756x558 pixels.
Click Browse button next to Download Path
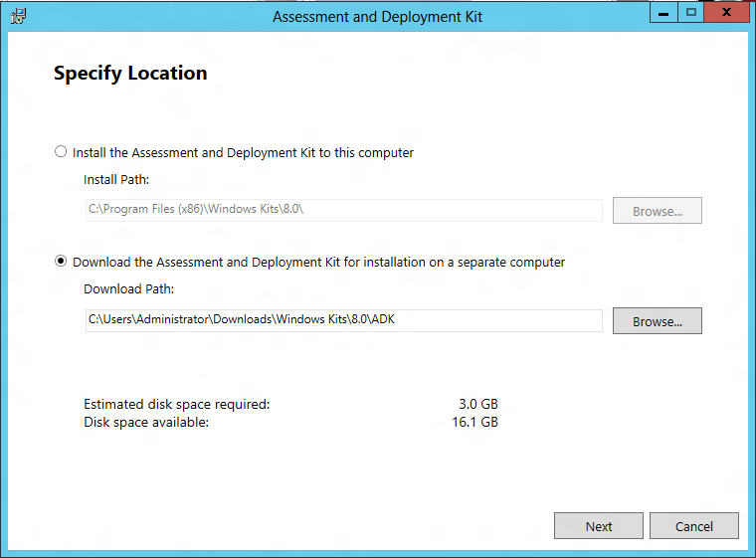(658, 321)
